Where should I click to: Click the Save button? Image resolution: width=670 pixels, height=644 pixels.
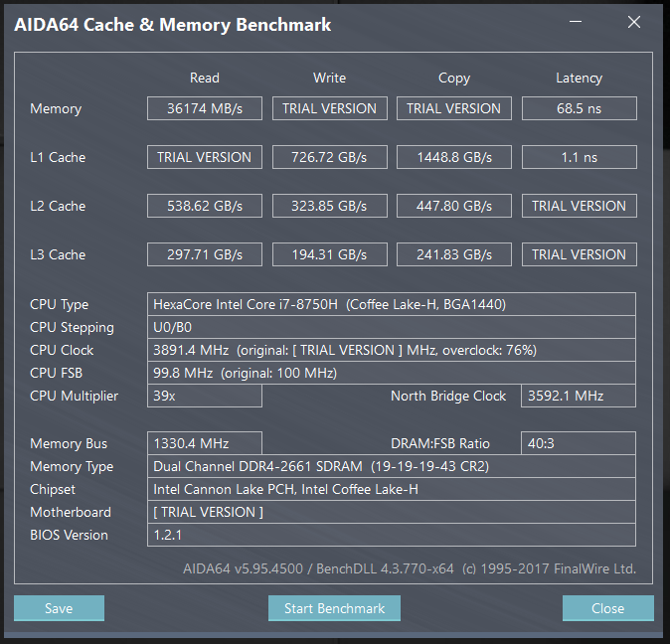[59, 608]
